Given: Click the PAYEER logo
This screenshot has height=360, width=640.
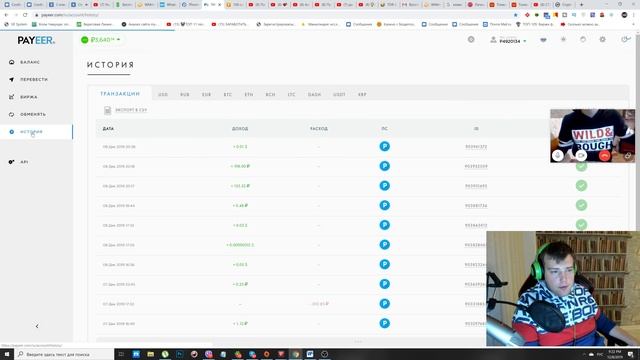Looking at the screenshot, I should point(36,40).
